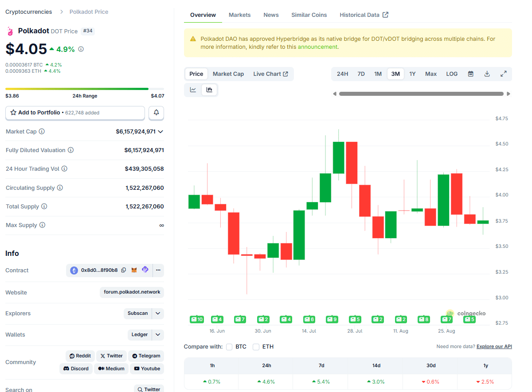Add token to MetaMask via fox icon
The height and width of the screenshot is (392, 532).
(x=134, y=270)
